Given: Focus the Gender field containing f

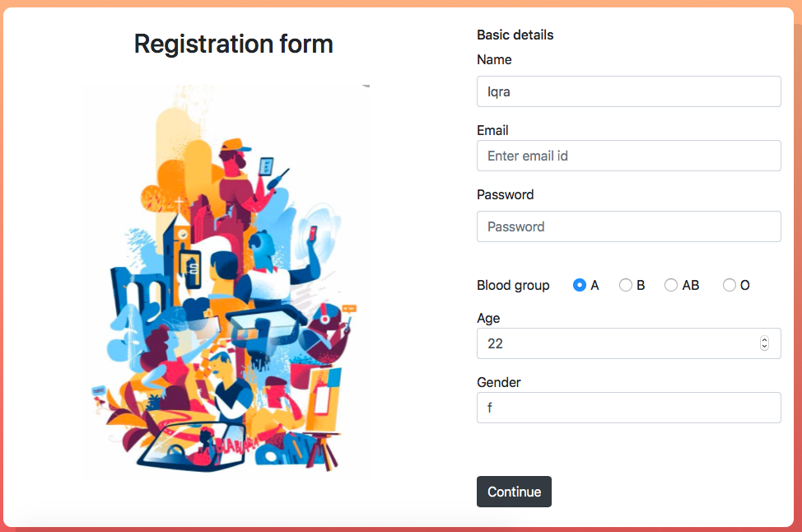Looking at the screenshot, I should point(628,408).
